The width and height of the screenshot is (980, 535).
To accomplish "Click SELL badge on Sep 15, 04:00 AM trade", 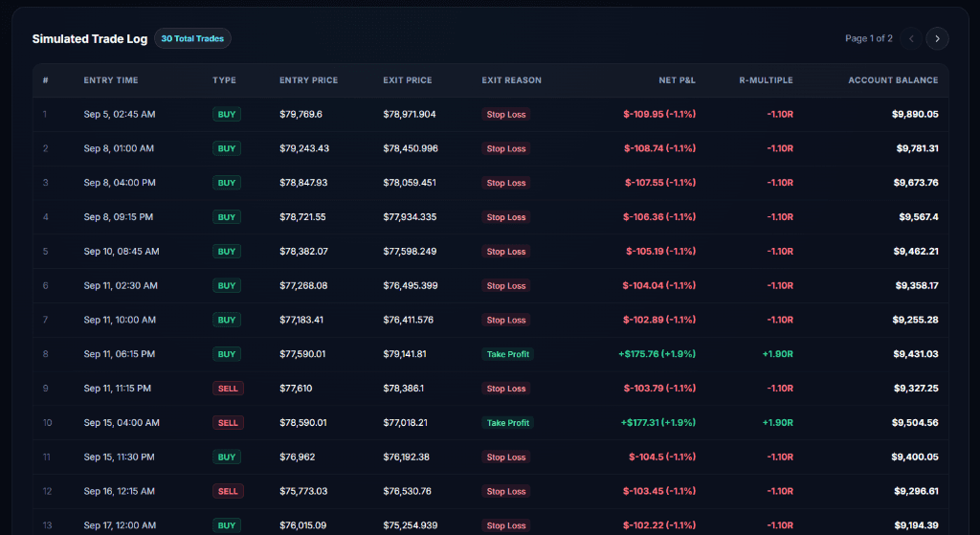I will [x=228, y=423].
